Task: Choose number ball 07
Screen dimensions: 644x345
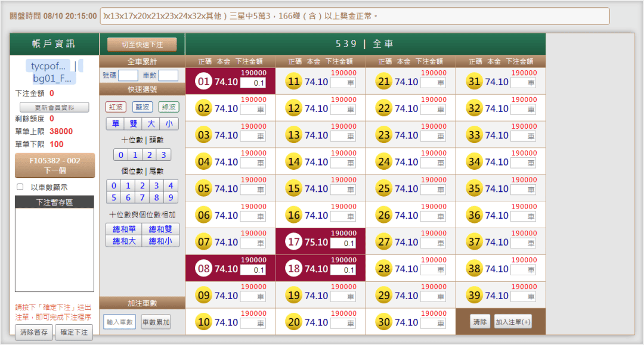Action: coord(204,242)
